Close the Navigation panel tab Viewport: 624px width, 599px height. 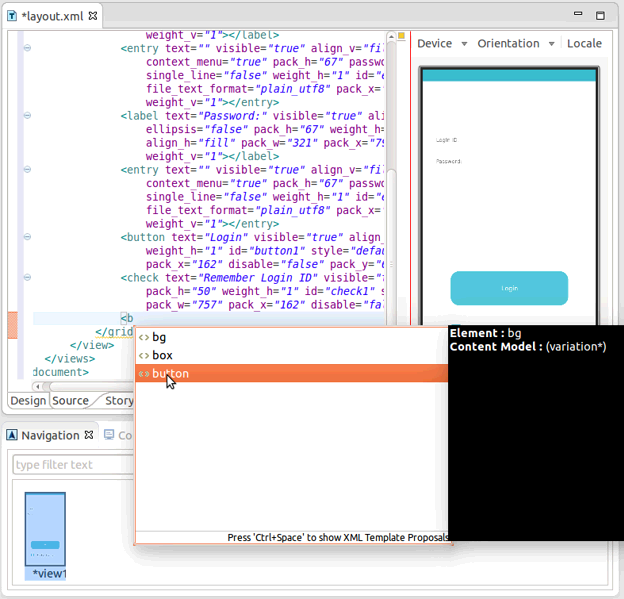88,435
